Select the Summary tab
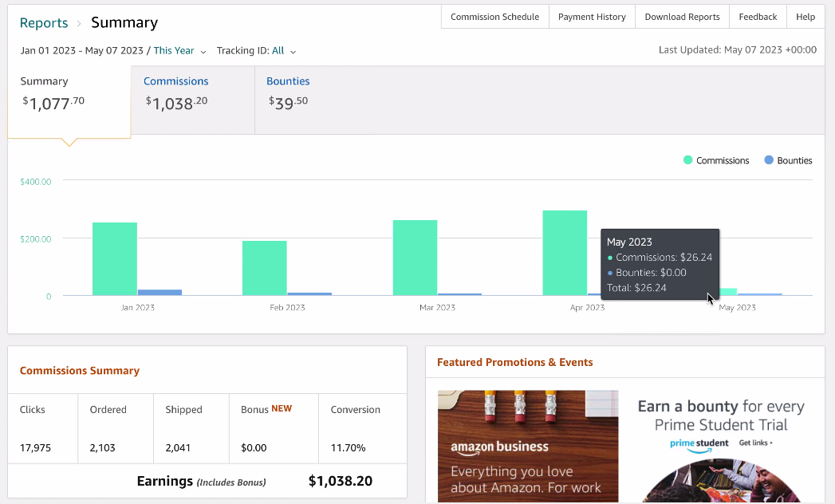Viewport: 835px width, 504px height. [x=69, y=101]
